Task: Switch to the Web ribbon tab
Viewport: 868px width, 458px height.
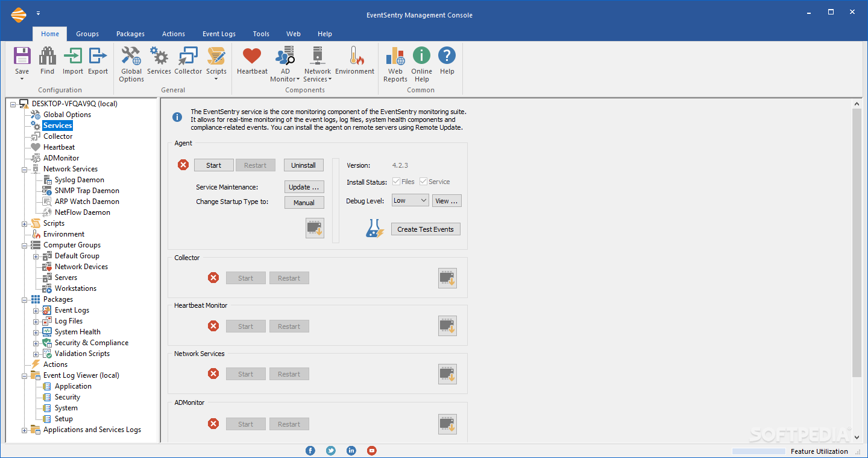Action: point(294,34)
